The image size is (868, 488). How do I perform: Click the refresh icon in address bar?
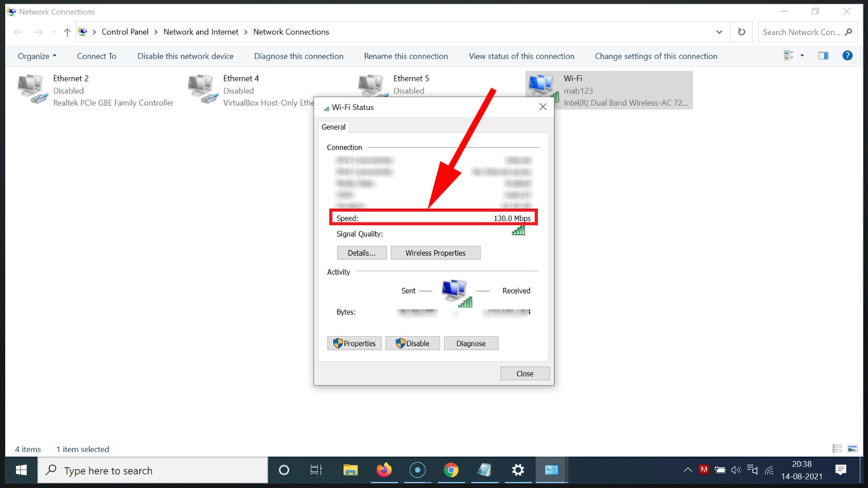tap(741, 32)
